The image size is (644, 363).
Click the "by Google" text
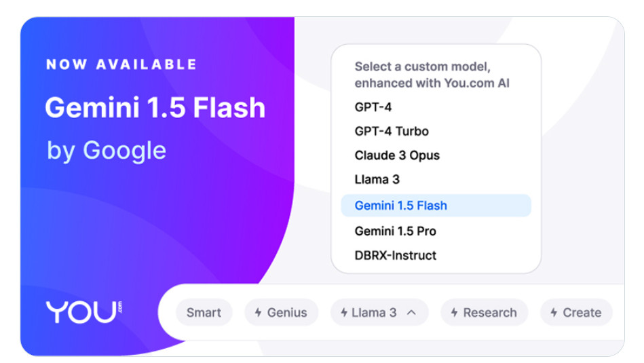click(107, 151)
